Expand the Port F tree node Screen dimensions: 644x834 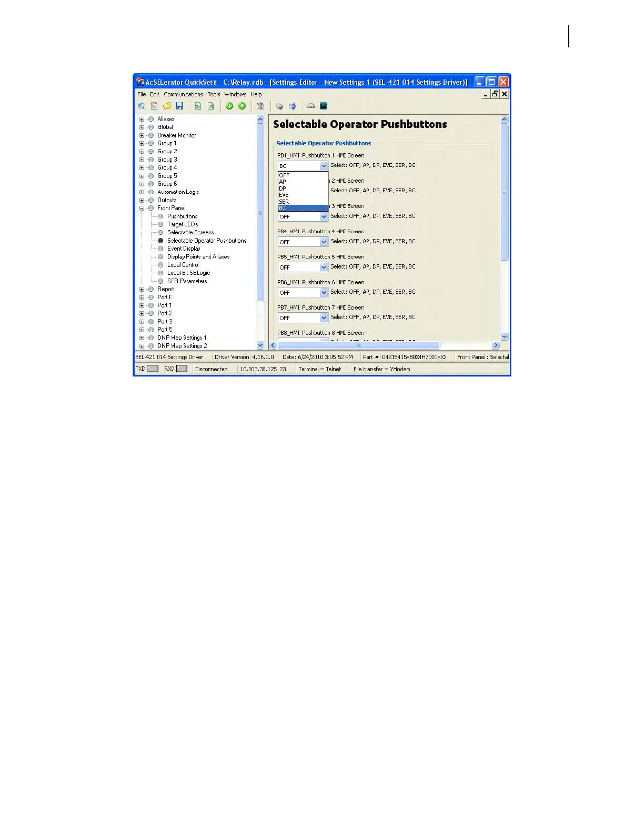click(x=142, y=297)
